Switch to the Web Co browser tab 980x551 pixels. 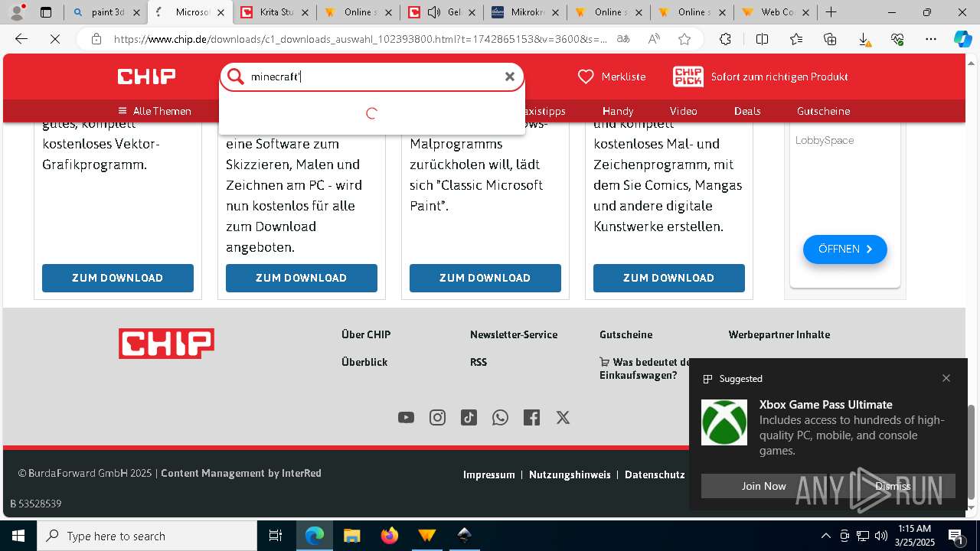coord(776,12)
